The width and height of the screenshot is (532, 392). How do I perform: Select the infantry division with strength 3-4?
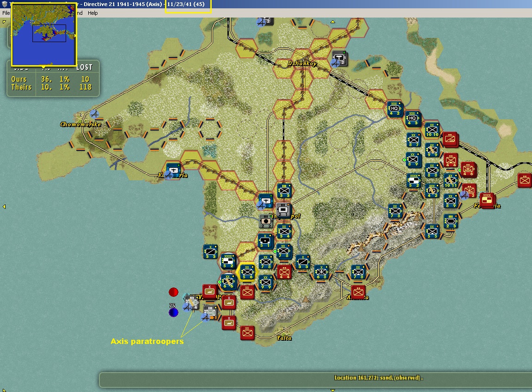[x=284, y=232]
